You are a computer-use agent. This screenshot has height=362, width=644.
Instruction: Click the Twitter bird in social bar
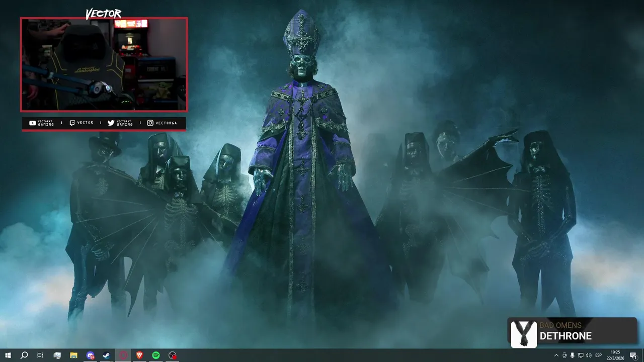tap(111, 123)
